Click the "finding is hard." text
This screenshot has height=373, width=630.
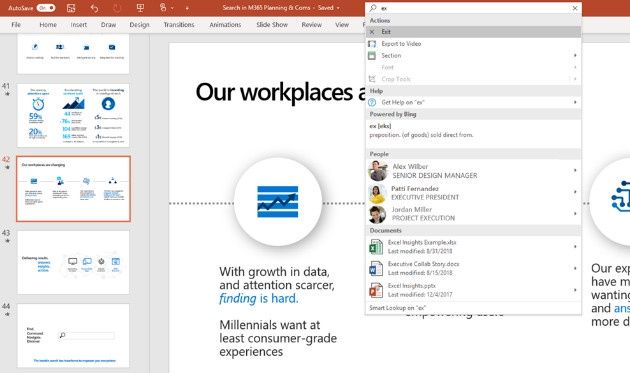259,299
